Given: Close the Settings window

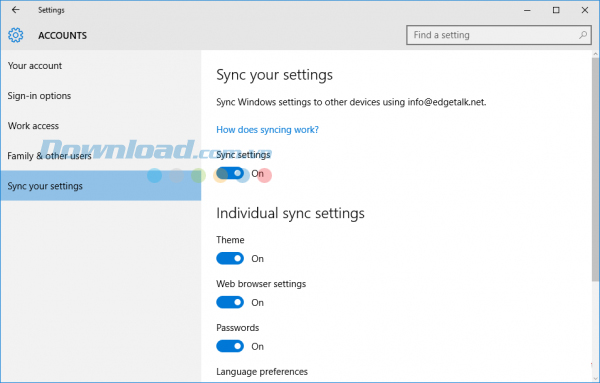Looking at the screenshot, I should click(x=585, y=10).
